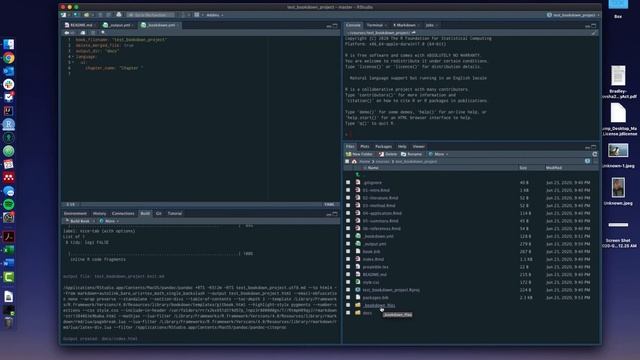
Task: Click the Size column header in Files
Action: point(523,168)
